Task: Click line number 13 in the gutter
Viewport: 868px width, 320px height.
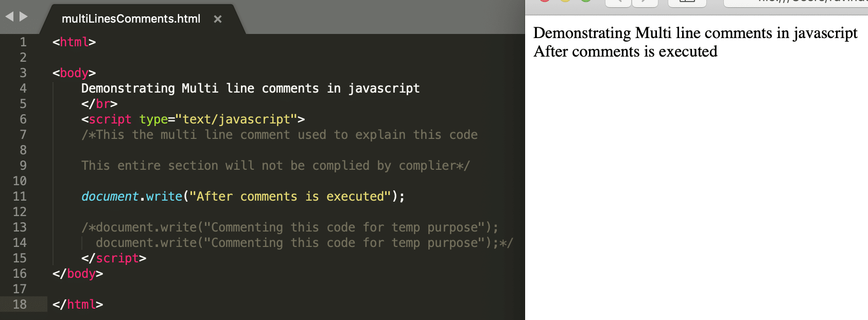Action: point(20,227)
